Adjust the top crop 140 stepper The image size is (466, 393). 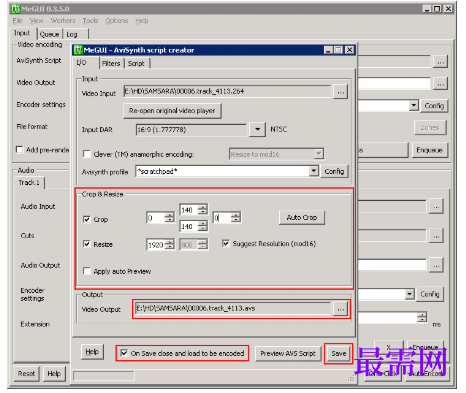pyautogui.click(x=202, y=210)
